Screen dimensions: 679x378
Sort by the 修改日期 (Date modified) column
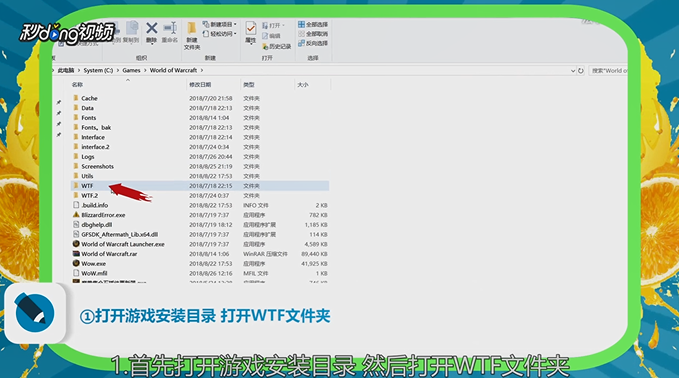click(200, 85)
